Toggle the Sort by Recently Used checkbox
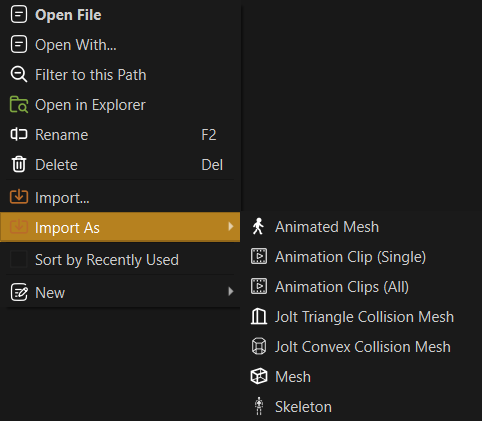This screenshot has height=421, width=482. tap(18, 259)
